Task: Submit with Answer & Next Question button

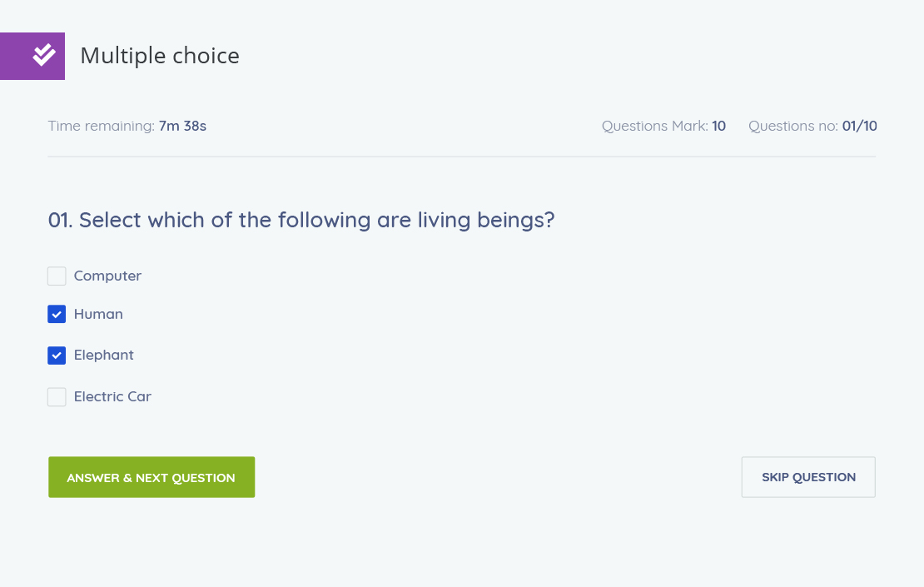Action: tap(152, 477)
